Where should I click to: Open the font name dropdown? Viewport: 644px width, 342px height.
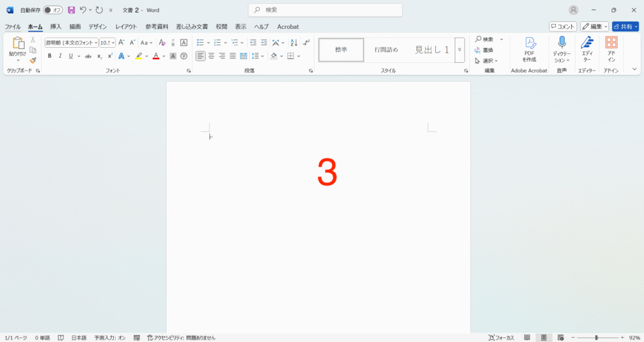[x=96, y=43]
